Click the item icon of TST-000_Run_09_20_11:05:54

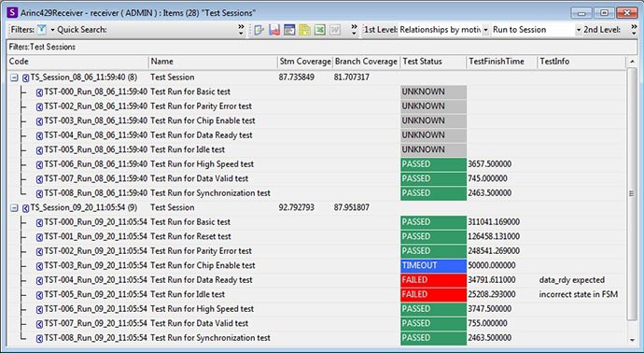[x=39, y=223]
